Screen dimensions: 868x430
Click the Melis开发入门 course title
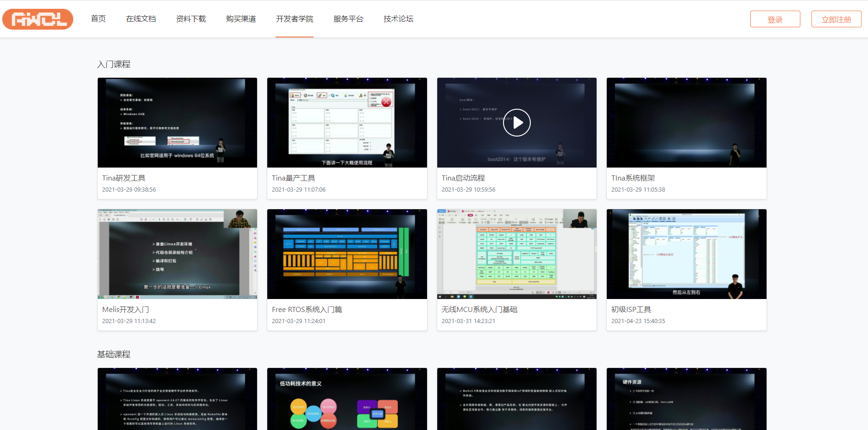tap(126, 310)
